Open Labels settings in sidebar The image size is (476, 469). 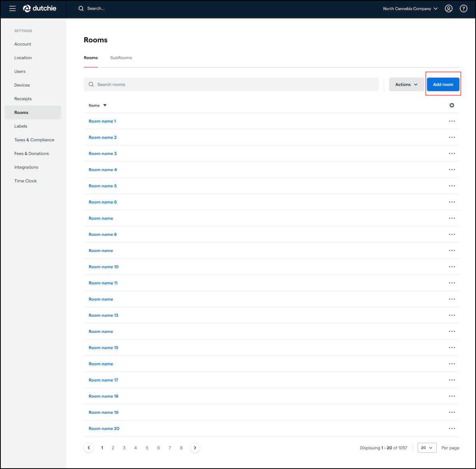(x=21, y=126)
